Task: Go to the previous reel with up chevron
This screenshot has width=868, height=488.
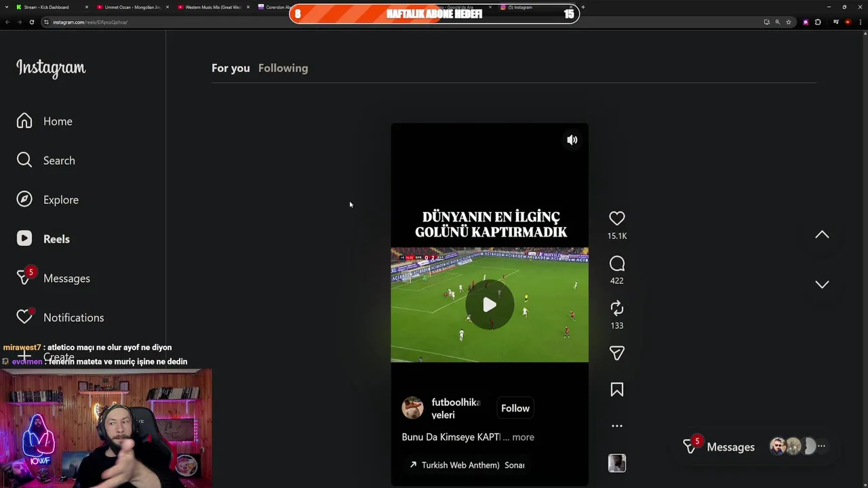Action: (x=822, y=235)
